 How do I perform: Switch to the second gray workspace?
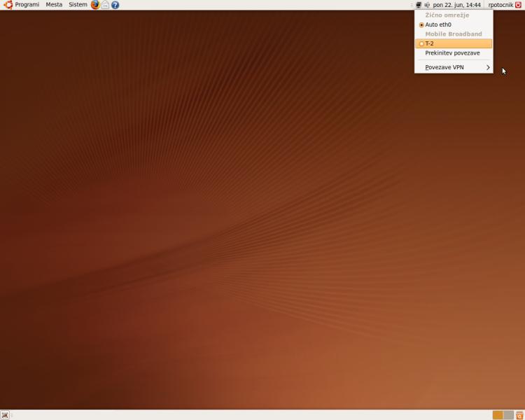pos(508,415)
